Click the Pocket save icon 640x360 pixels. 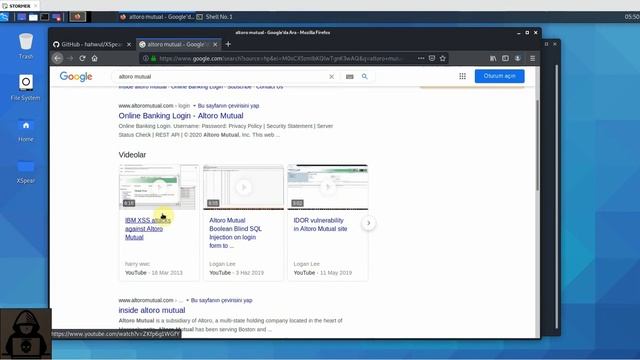click(432, 58)
